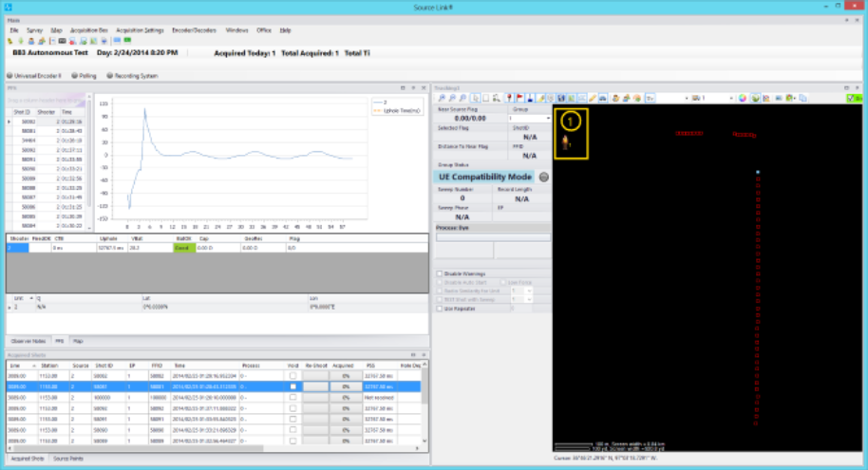Viewport: 868px width, 470px height.
Task: Select the pencil draw tool in tracking toolbar
Action: 593,98
